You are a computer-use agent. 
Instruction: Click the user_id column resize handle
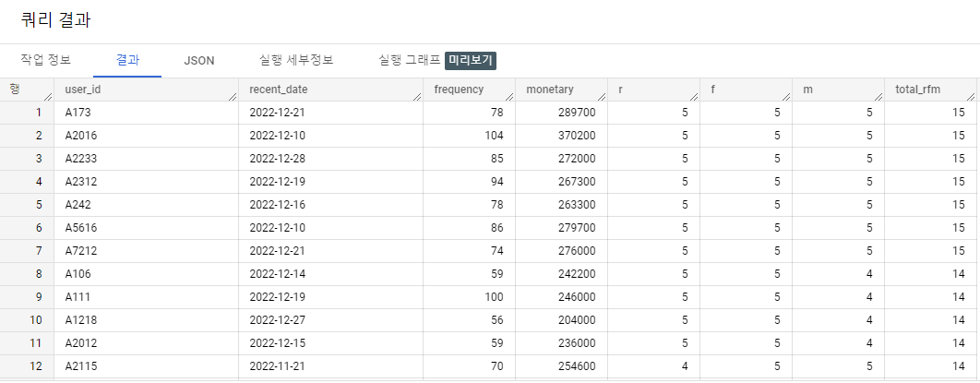pyautogui.click(x=233, y=96)
